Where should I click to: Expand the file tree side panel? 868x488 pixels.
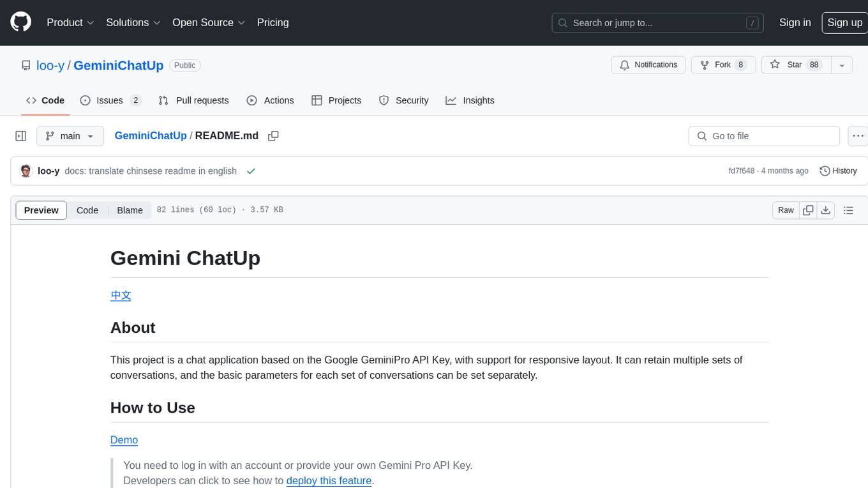point(21,136)
